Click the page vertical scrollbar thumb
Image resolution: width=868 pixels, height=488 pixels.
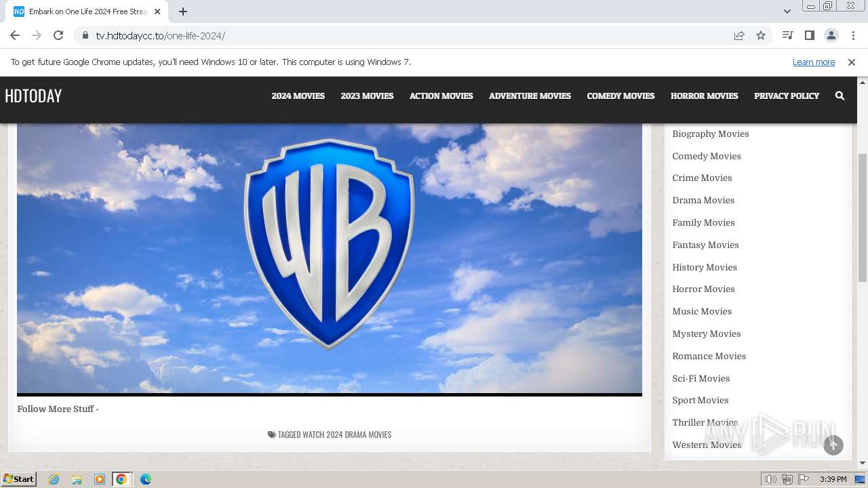click(x=862, y=217)
